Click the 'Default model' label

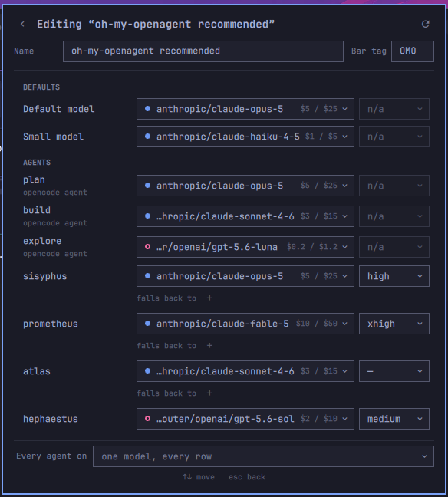click(x=58, y=109)
